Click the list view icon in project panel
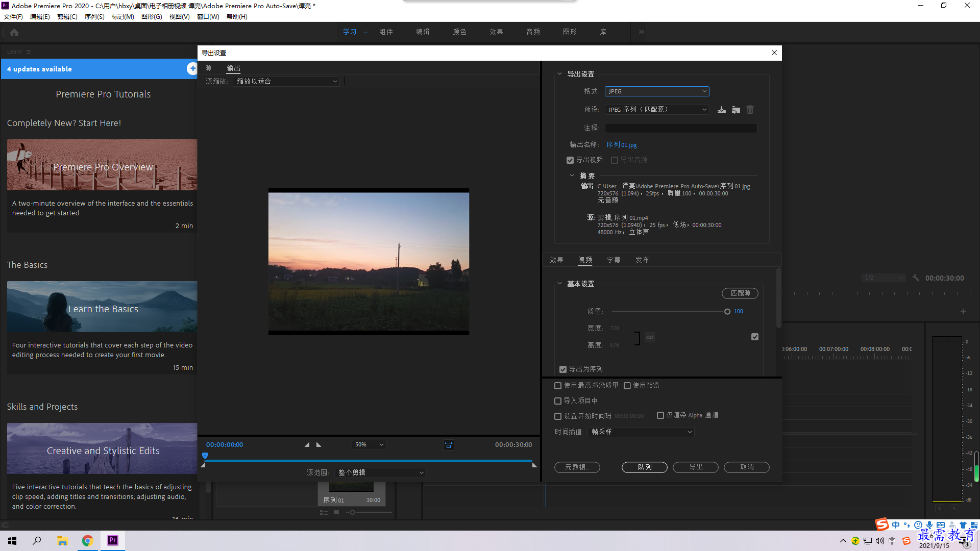The height and width of the screenshot is (551, 980). click(324, 512)
